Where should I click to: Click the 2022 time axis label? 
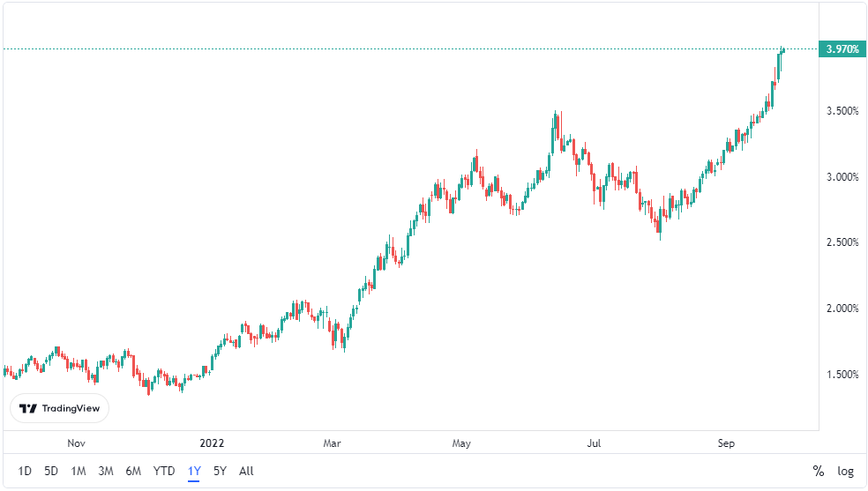212,443
